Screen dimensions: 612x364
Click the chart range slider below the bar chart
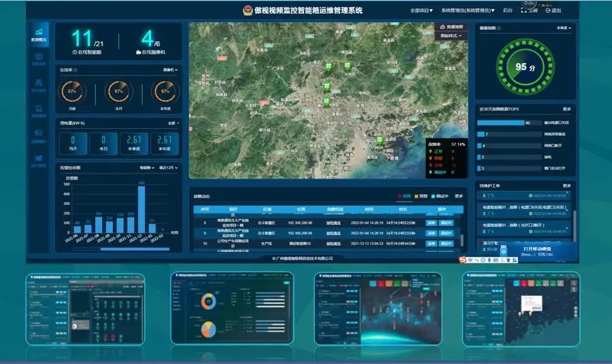click(135, 249)
